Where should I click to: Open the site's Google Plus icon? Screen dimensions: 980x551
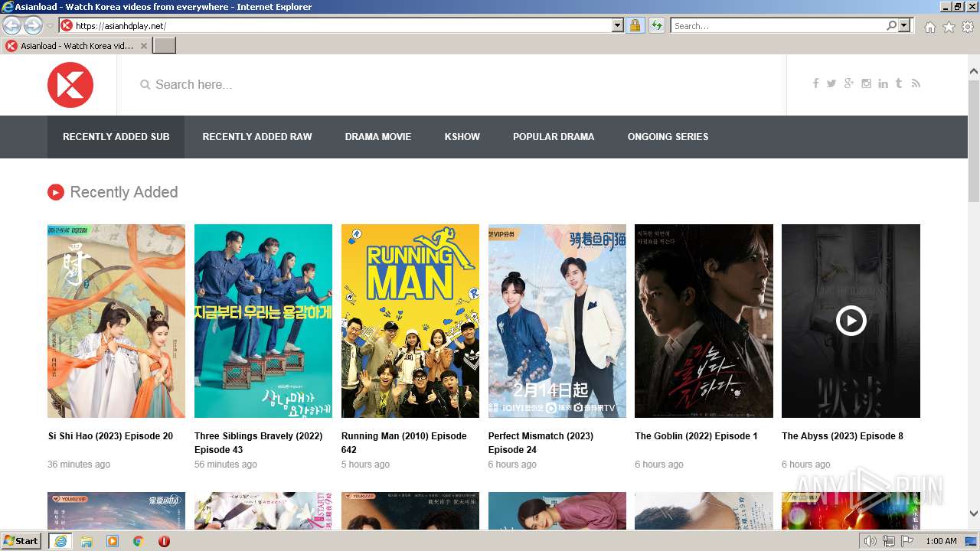coord(848,83)
